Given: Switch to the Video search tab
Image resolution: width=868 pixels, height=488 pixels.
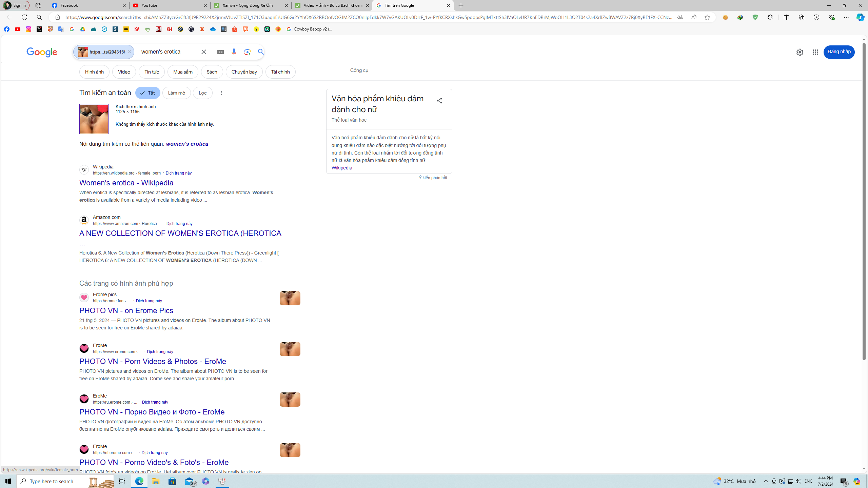Looking at the screenshot, I should (124, 72).
